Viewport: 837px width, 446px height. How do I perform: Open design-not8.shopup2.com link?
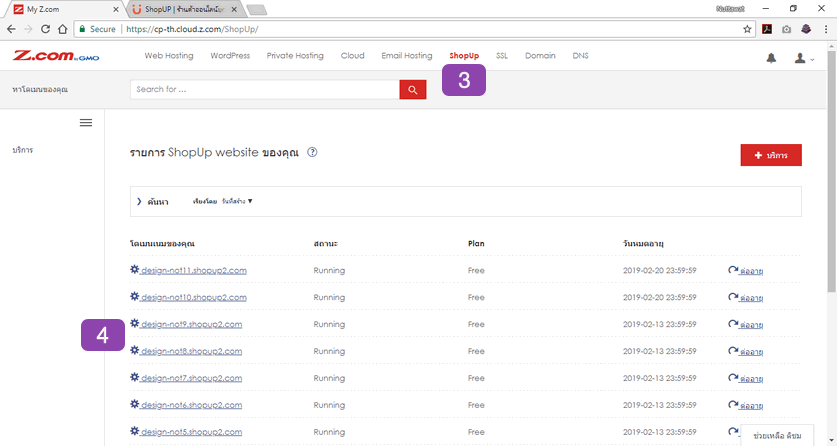coord(192,351)
